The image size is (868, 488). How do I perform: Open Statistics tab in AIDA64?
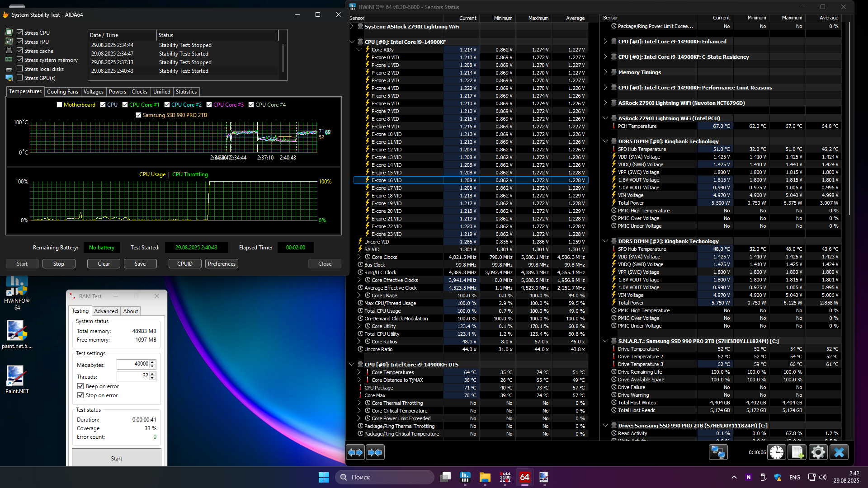coord(186,92)
